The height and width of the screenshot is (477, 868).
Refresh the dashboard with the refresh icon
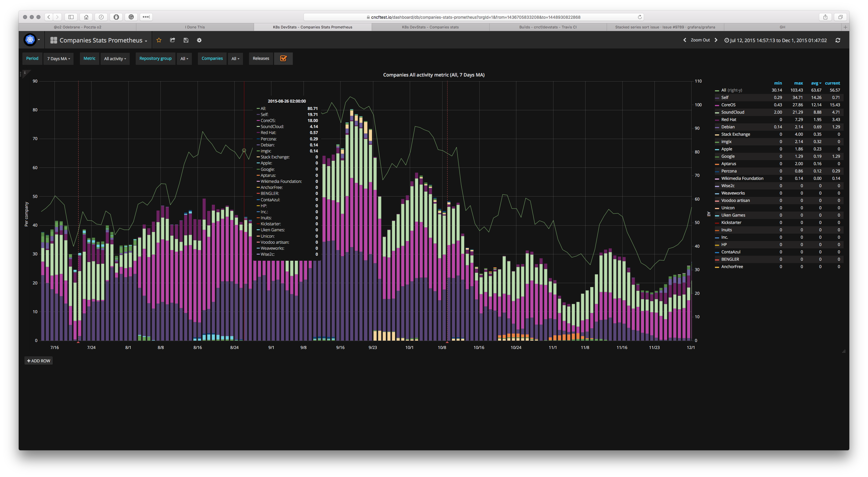click(838, 40)
